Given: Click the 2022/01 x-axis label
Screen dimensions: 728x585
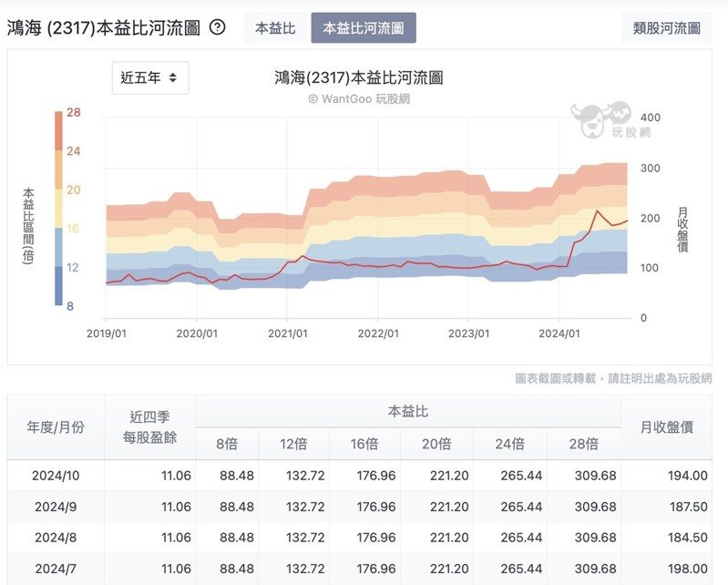Looking at the screenshot, I should pyautogui.click(x=378, y=334).
